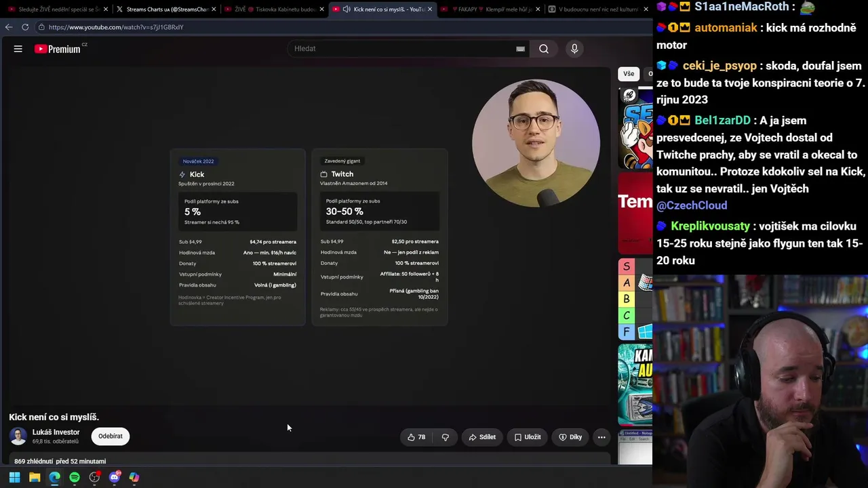Image resolution: width=868 pixels, height=488 pixels.
Task: Open the Notepad screenshot thumbnail video
Action: [x=635, y=447]
